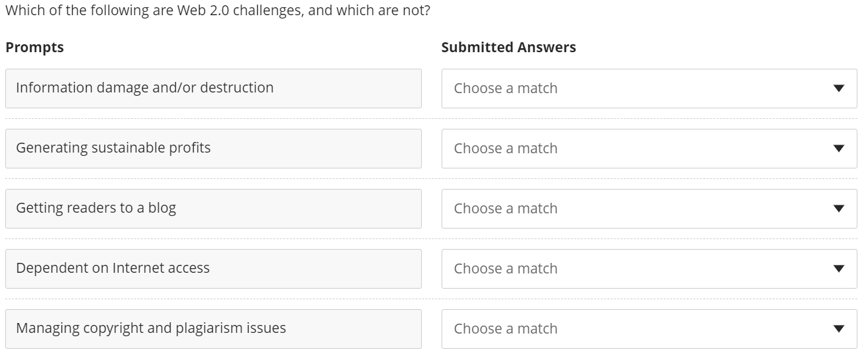Select the Managing copyright and plagiarism issues prompt
This screenshot has width=868, height=358.
coord(213,329)
